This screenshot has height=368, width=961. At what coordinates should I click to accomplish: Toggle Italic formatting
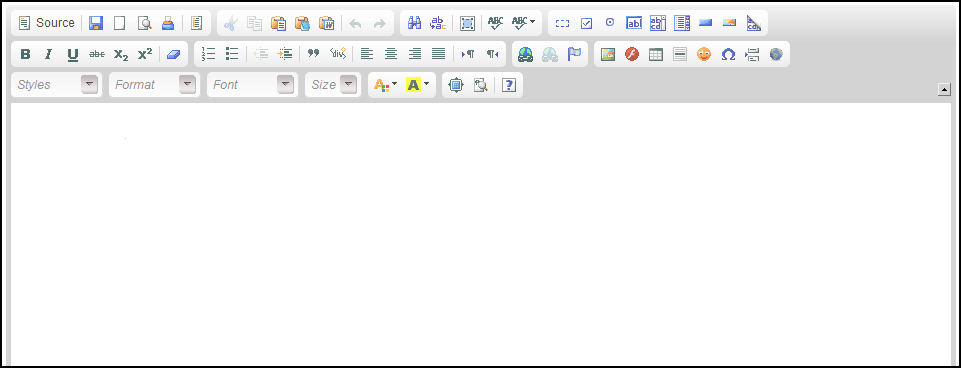click(x=49, y=54)
